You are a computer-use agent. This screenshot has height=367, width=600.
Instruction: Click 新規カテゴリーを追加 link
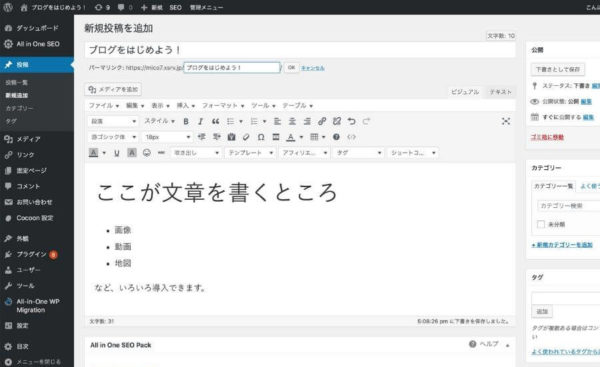[562, 245]
